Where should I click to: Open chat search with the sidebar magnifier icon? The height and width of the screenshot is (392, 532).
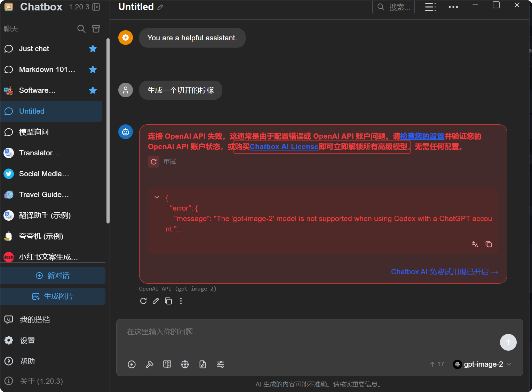pyautogui.click(x=81, y=29)
